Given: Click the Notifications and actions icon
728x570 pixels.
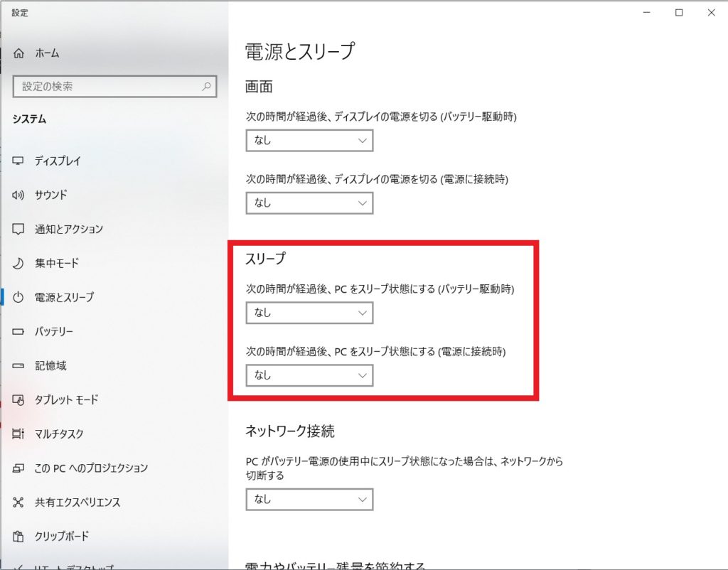Looking at the screenshot, I should click(19, 230).
